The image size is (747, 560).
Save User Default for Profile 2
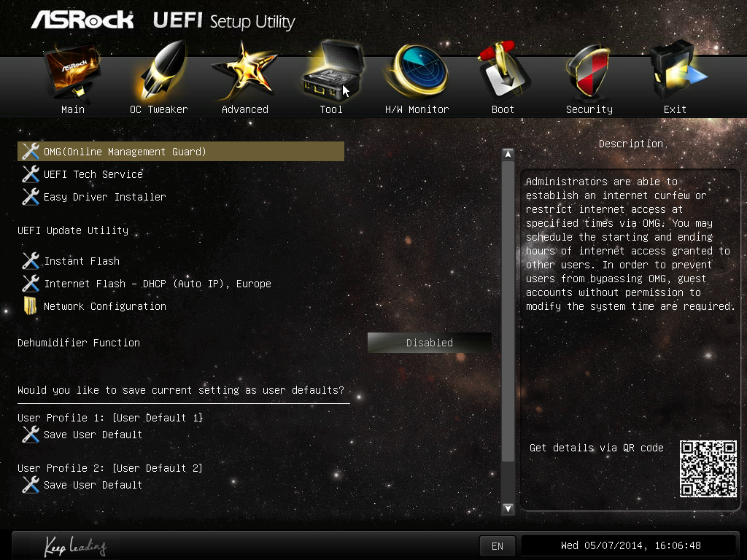[x=93, y=485]
